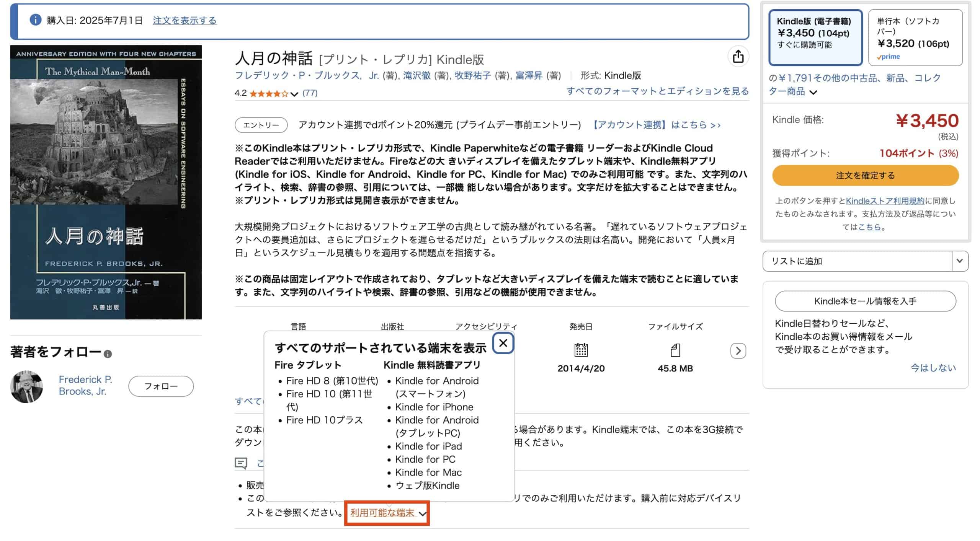Open the dropdown arrow of リストに追加

pos(960,261)
